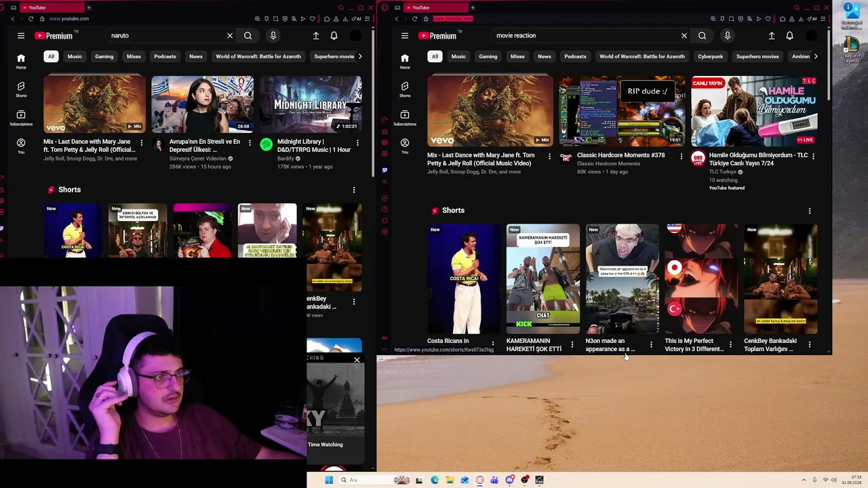868x488 pixels.
Task: Show more category chips in the right window
Action: click(x=815, y=56)
